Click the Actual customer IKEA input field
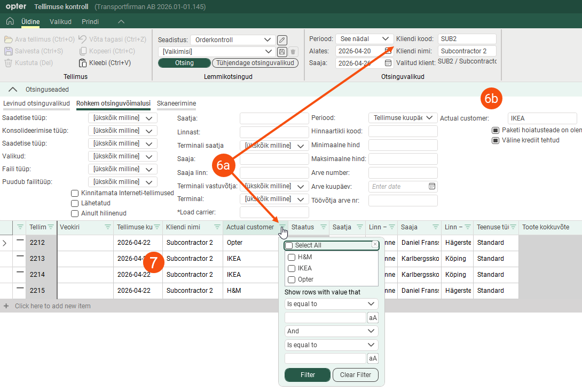The height and width of the screenshot is (392, 582). pos(542,118)
